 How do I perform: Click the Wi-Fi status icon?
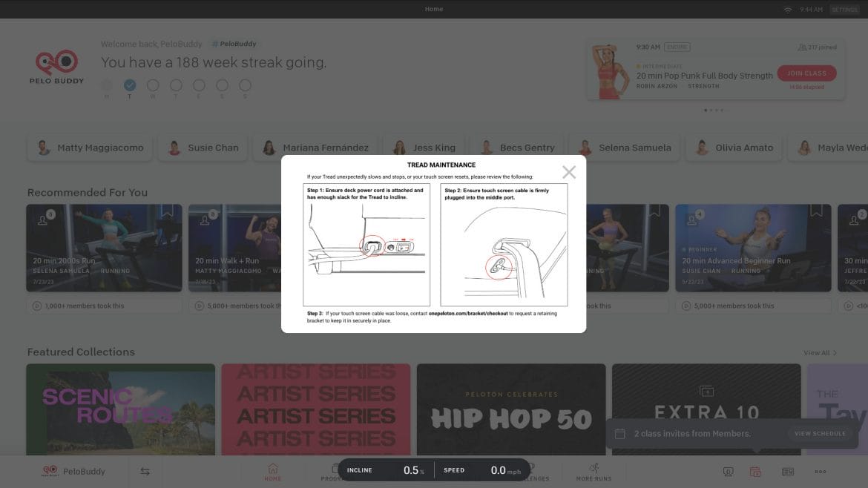coord(788,10)
